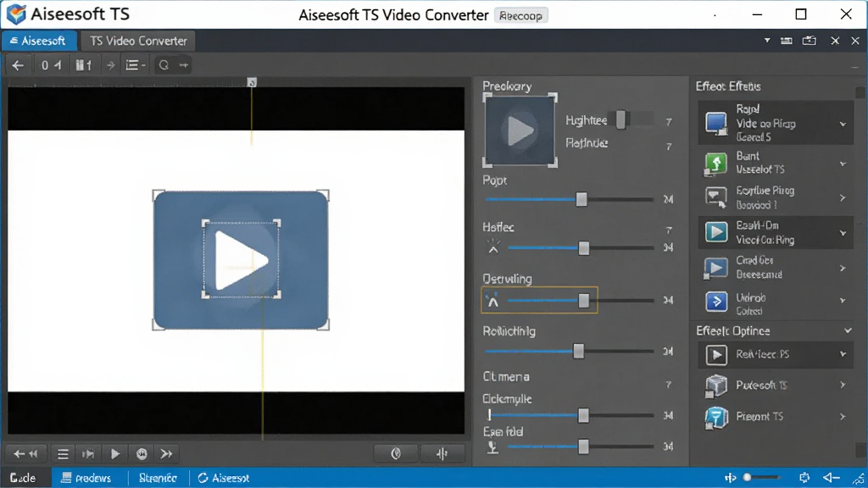Click the Hoffec brightness icon

click(492, 247)
